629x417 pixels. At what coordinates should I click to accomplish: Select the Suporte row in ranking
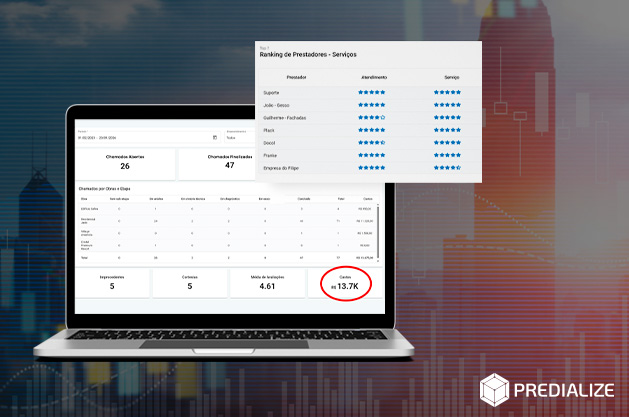pyautogui.click(x=368, y=93)
